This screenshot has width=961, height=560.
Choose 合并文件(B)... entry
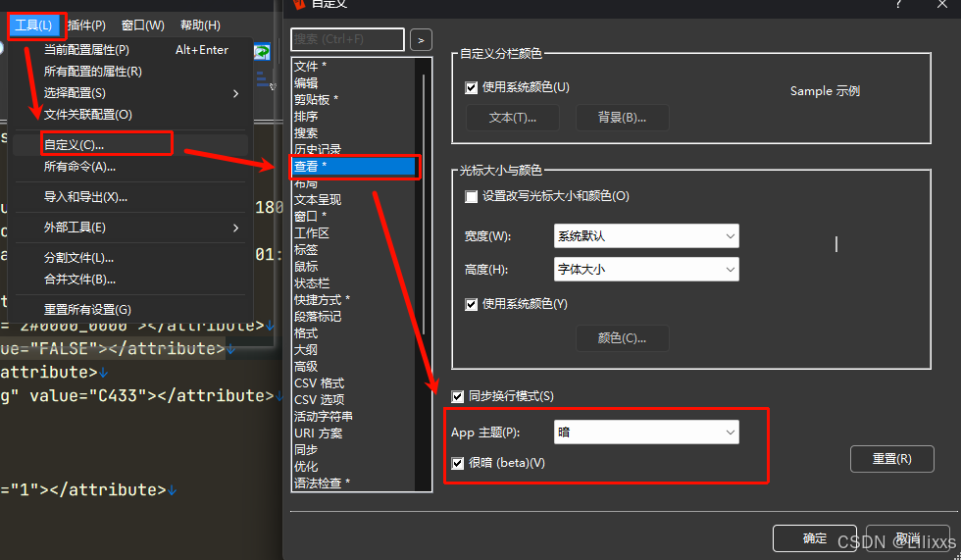129,280
